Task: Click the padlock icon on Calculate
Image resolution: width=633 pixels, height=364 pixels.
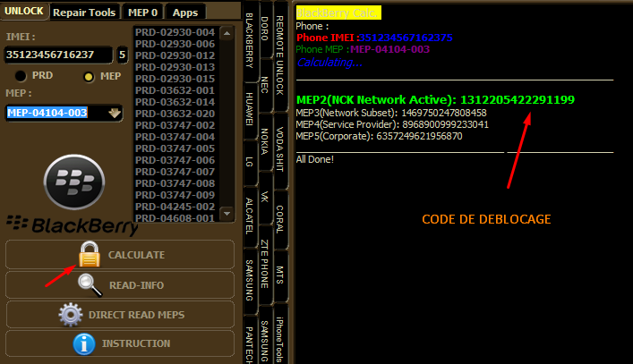Action: 90,254
